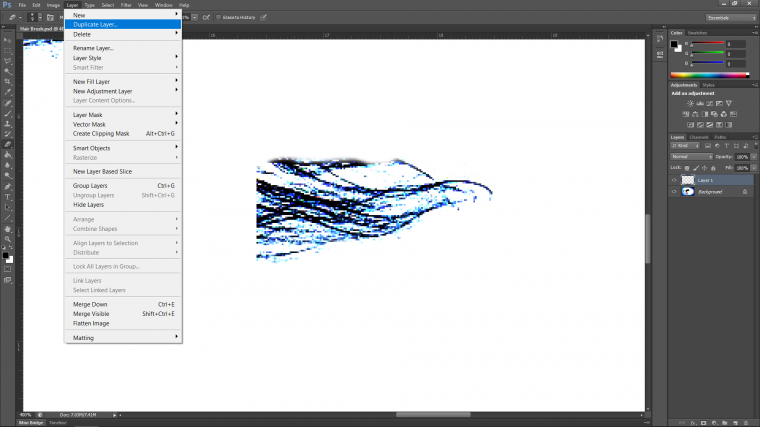Click the add layer mask icon
This screenshot has width=760, height=427.
(x=704, y=423)
